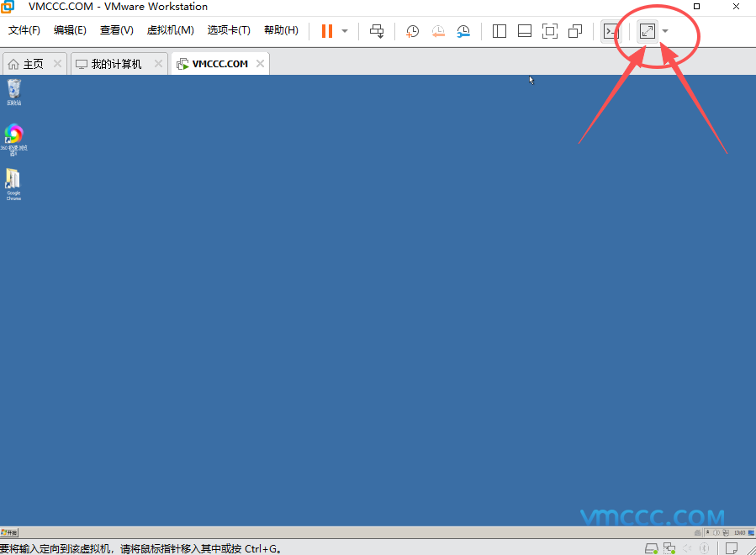
Task: Suspend the virtual machine
Action: pyautogui.click(x=326, y=31)
